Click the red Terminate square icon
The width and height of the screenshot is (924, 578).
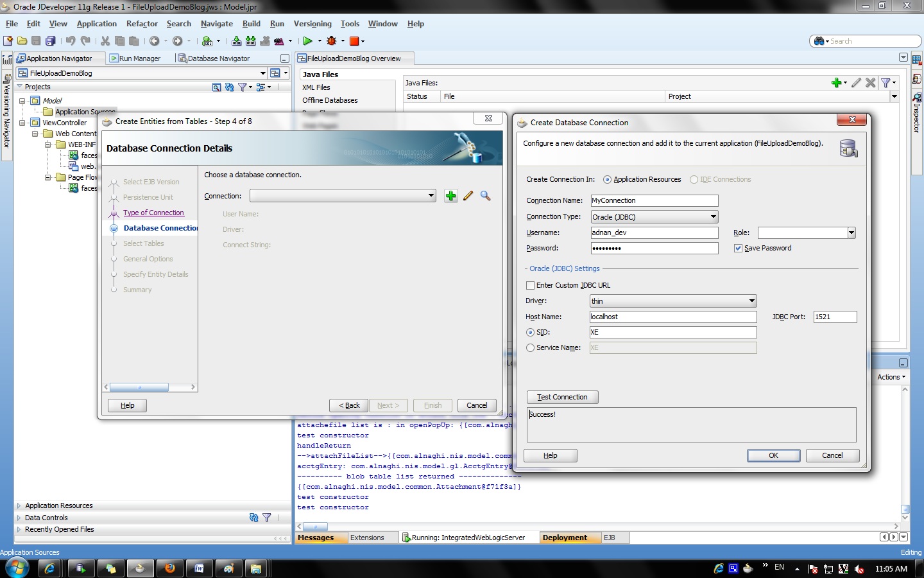click(354, 41)
